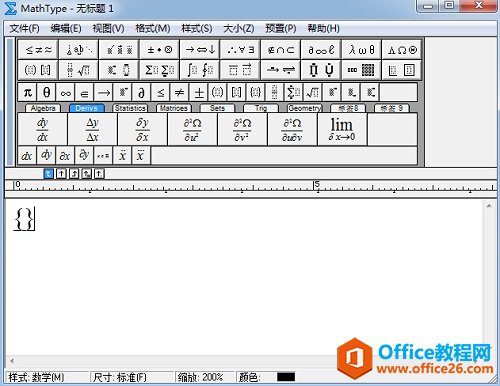Open the matrix templates palette
Image resolution: width=500 pixels, height=386 pixels.
(x=362, y=70)
